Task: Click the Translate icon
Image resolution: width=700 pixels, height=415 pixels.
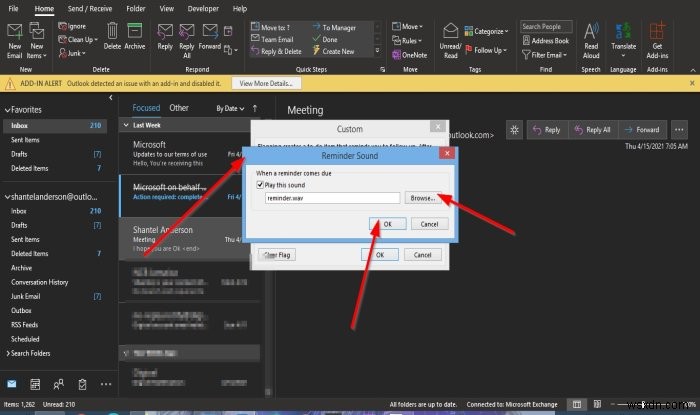Action: pyautogui.click(x=623, y=31)
